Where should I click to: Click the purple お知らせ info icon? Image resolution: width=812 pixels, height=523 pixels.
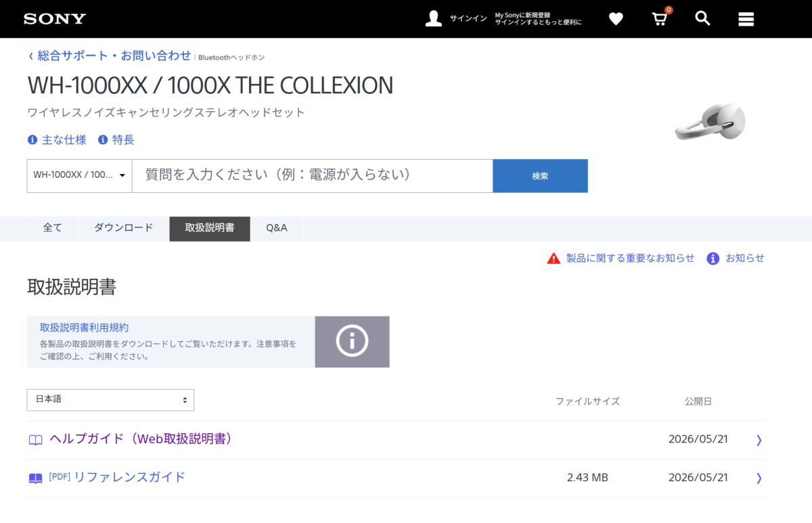(713, 258)
